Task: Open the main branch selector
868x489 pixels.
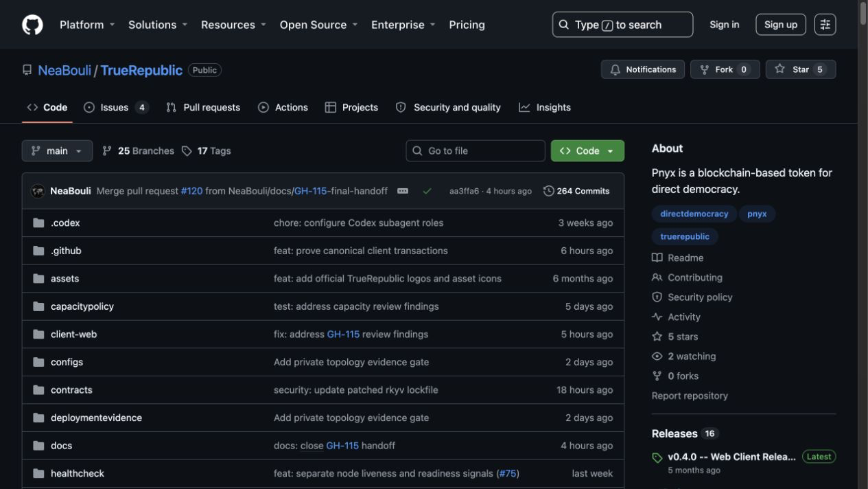Action: click(57, 151)
